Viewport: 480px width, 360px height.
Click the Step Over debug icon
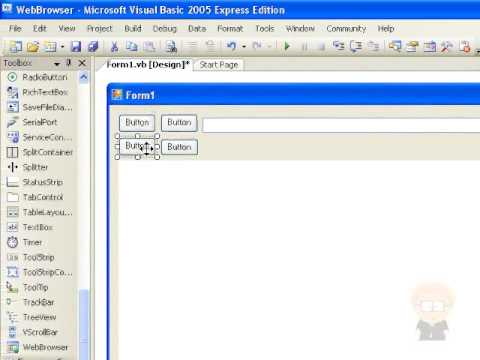pos(356,46)
